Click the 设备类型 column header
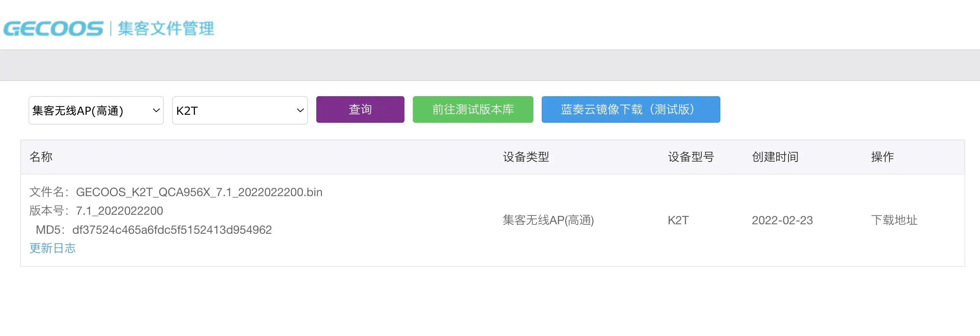Screen dimensions: 980x336 pos(526,157)
